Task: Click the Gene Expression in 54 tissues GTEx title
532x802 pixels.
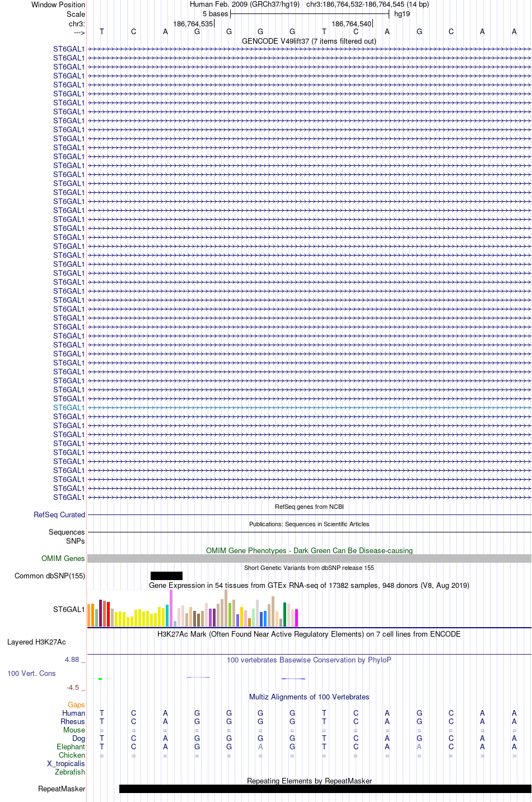Action: point(309,585)
